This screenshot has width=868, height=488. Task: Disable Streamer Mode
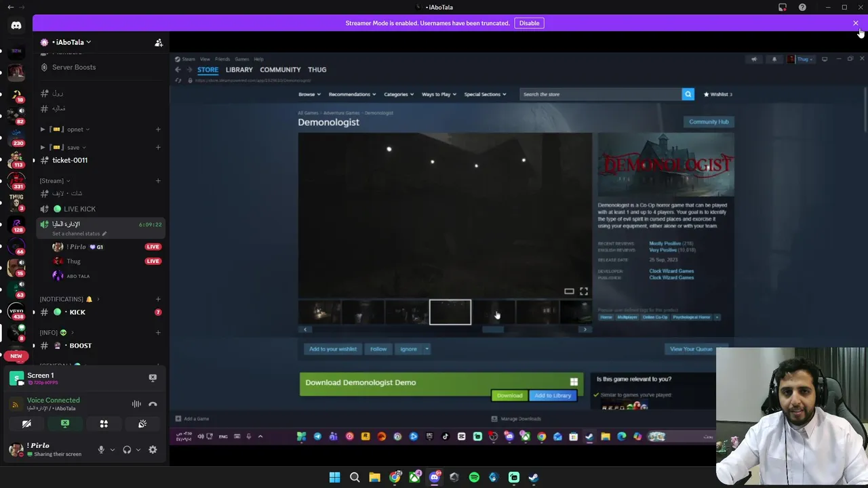click(x=529, y=23)
